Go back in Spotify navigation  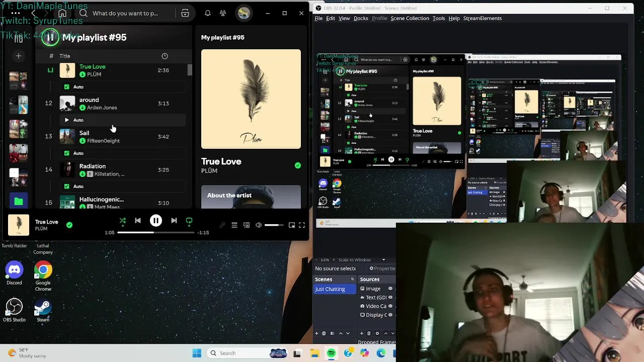click(x=34, y=13)
